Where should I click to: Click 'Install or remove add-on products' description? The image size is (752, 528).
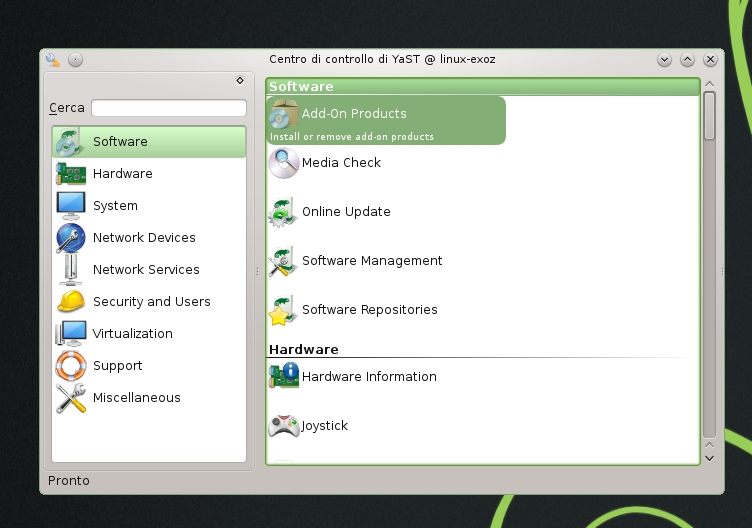coord(352,137)
